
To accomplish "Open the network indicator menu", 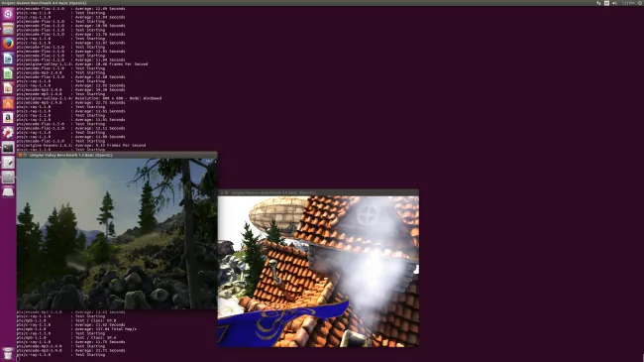I will (598, 3).
